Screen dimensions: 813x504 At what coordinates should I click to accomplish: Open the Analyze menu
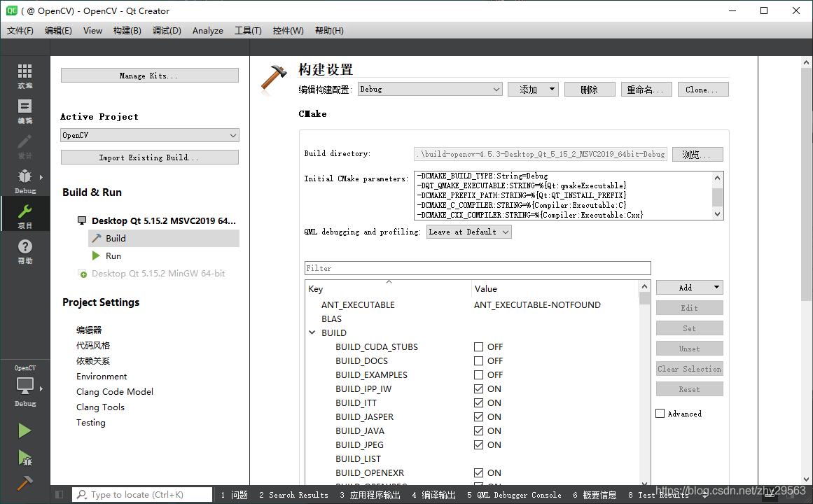(x=208, y=31)
